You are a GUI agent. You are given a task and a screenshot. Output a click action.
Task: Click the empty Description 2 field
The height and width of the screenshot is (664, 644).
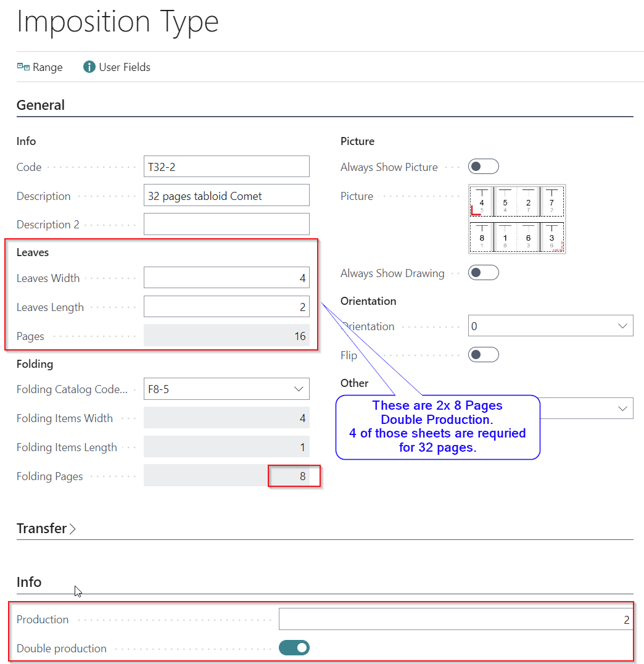[226, 224]
